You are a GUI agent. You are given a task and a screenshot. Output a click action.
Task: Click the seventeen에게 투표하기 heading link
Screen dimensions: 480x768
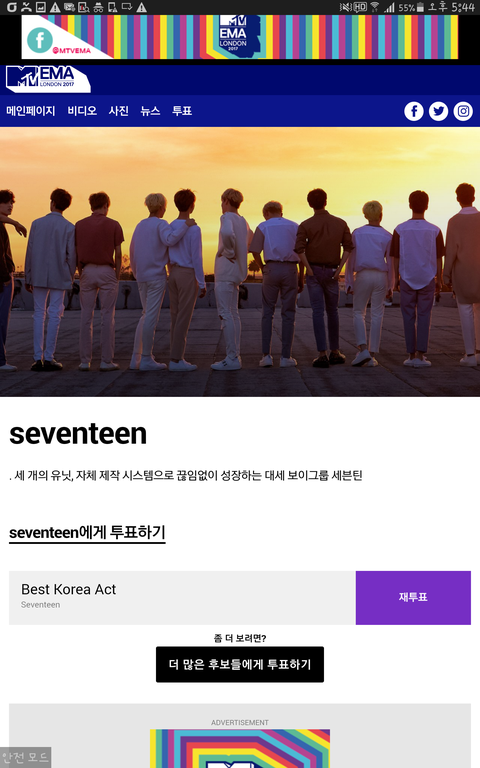click(87, 532)
